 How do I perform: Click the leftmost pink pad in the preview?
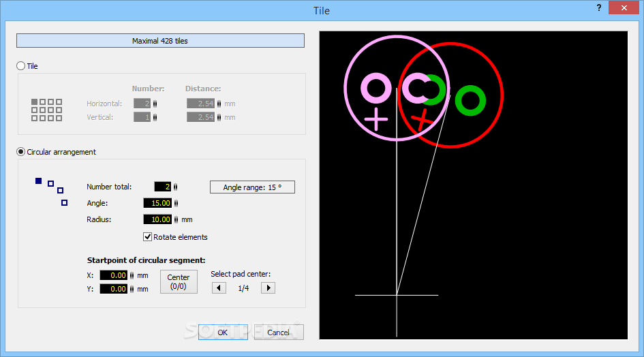pyautogui.click(x=376, y=89)
